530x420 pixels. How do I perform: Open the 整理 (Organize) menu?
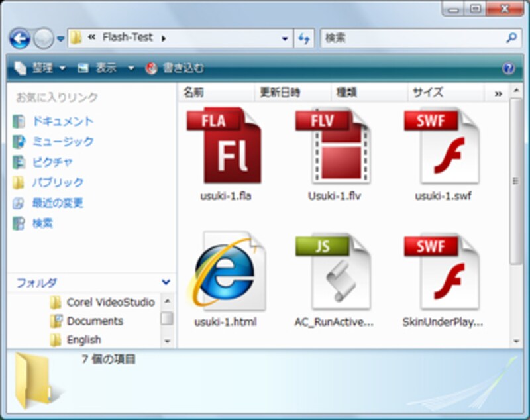[40, 68]
